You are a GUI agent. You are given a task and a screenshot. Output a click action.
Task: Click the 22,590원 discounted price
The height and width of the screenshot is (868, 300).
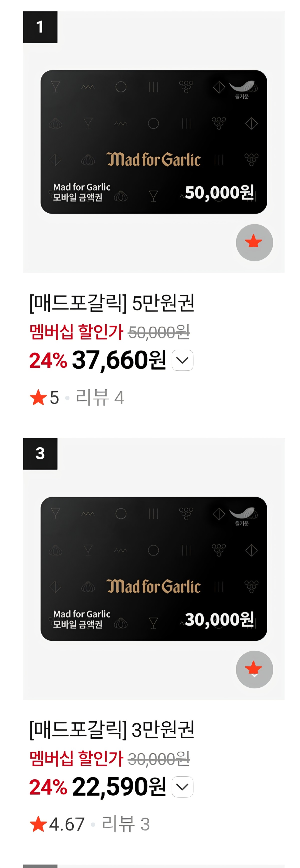119,787
